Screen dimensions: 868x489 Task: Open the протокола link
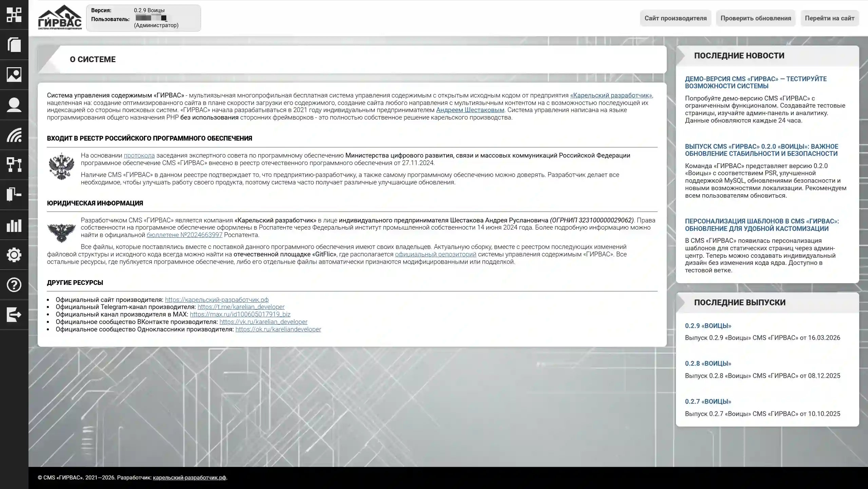[x=139, y=156]
